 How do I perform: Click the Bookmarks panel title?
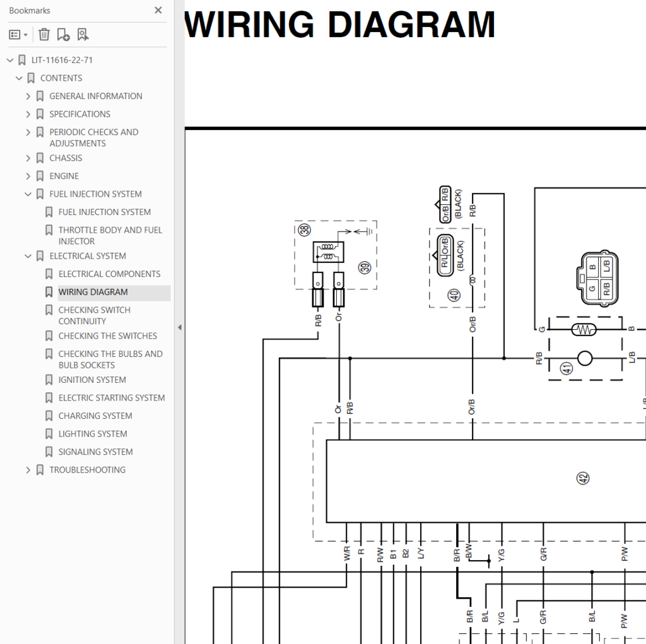[30, 11]
